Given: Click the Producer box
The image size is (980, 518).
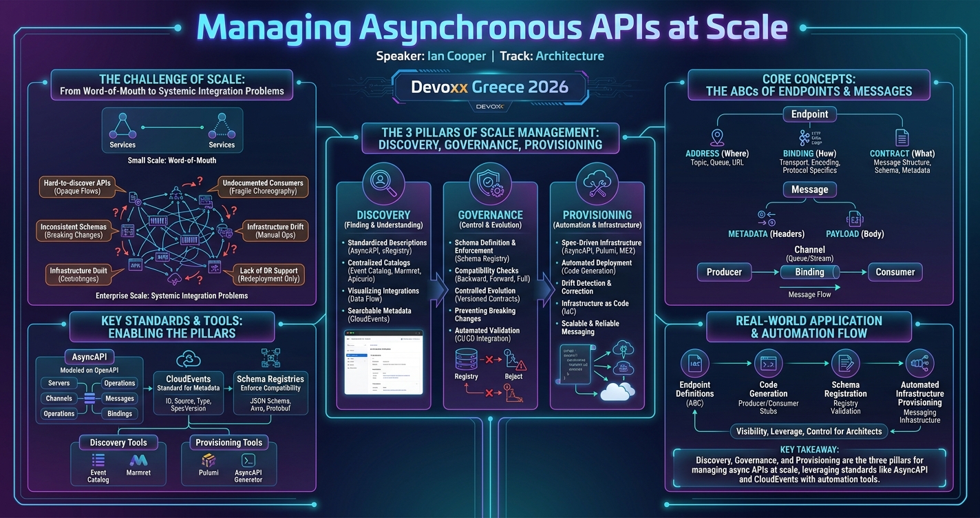Looking at the screenshot, I should click(724, 272).
